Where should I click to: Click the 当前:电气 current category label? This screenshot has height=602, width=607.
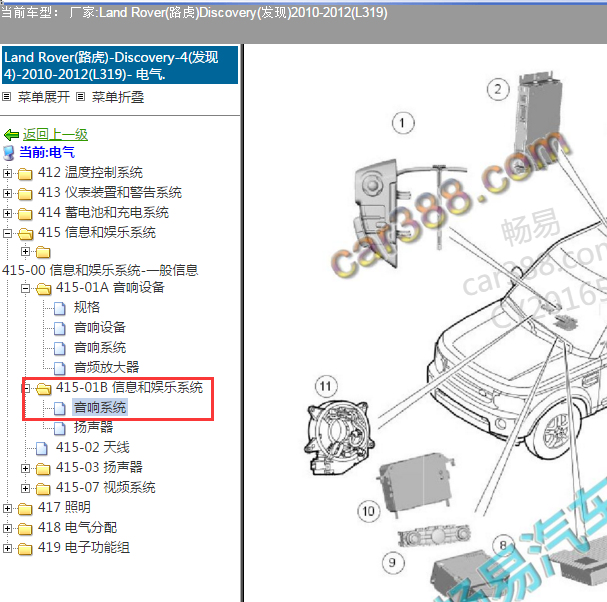(47, 152)
